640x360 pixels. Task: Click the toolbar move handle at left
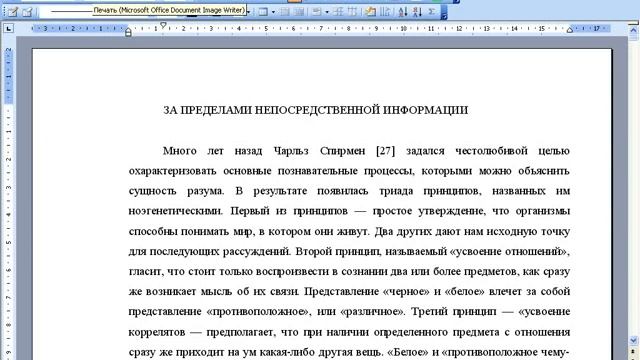click(x=4, y=12)
